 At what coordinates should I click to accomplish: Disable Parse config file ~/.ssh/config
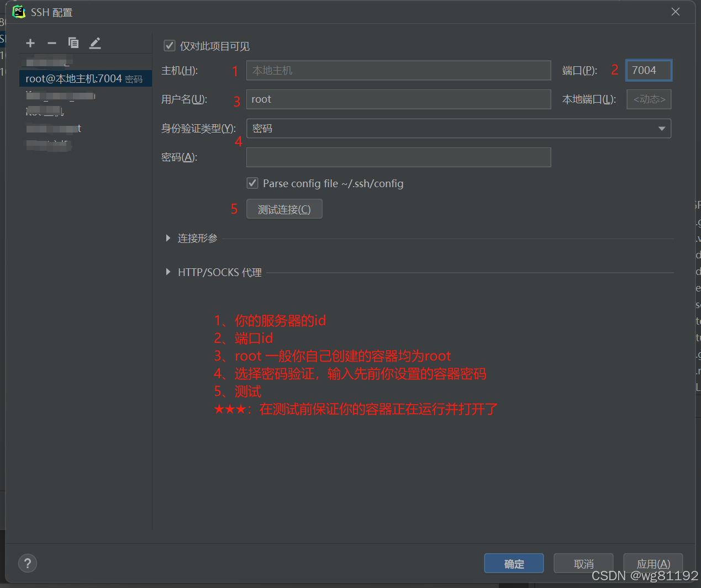(x=252, y=183)
